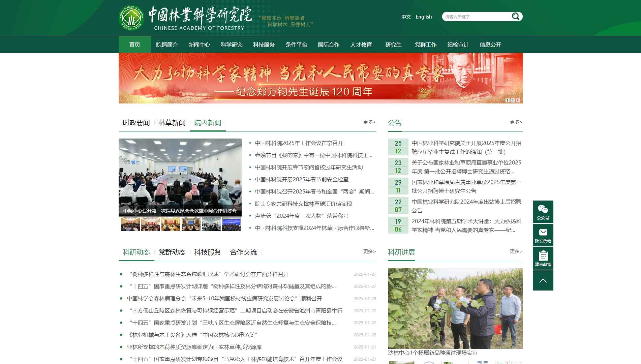Switch to the 合作交流 tab
Screen dimensions: 641x364
[x=243, y=252]
